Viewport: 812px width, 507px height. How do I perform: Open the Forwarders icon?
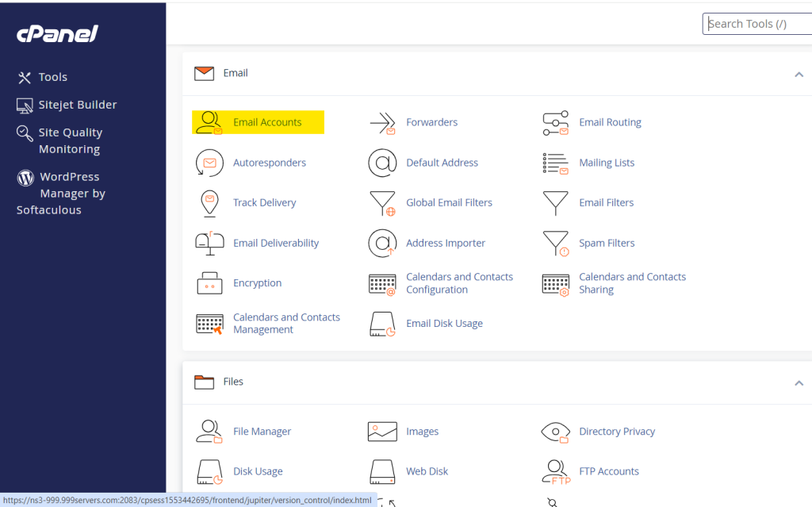tap(382, 123)
